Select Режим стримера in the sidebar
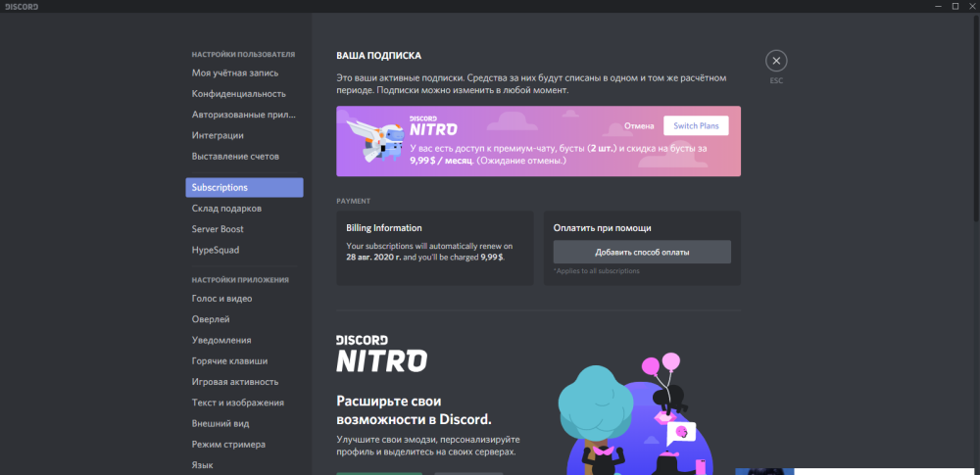The width and height of the screenshot is (980, 475). 228,444
